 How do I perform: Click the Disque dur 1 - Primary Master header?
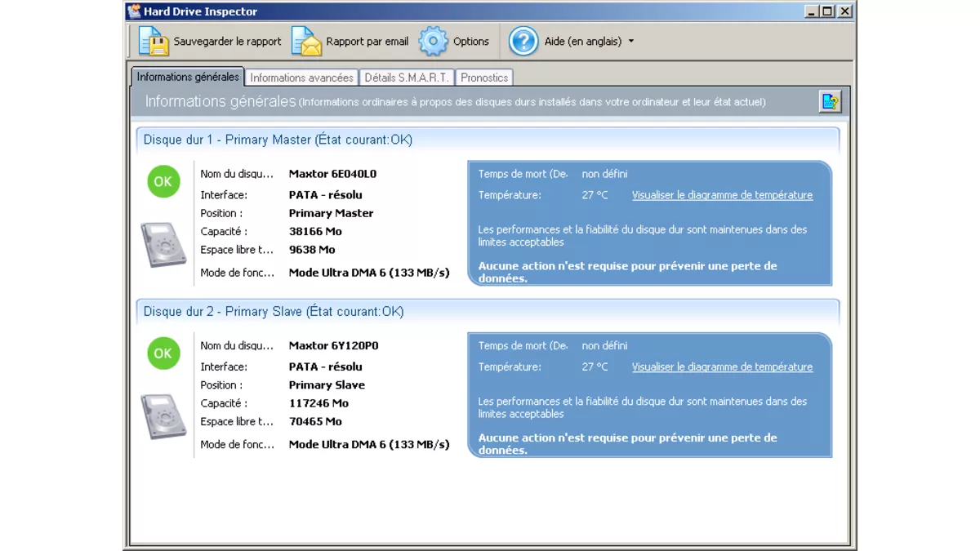278,140
